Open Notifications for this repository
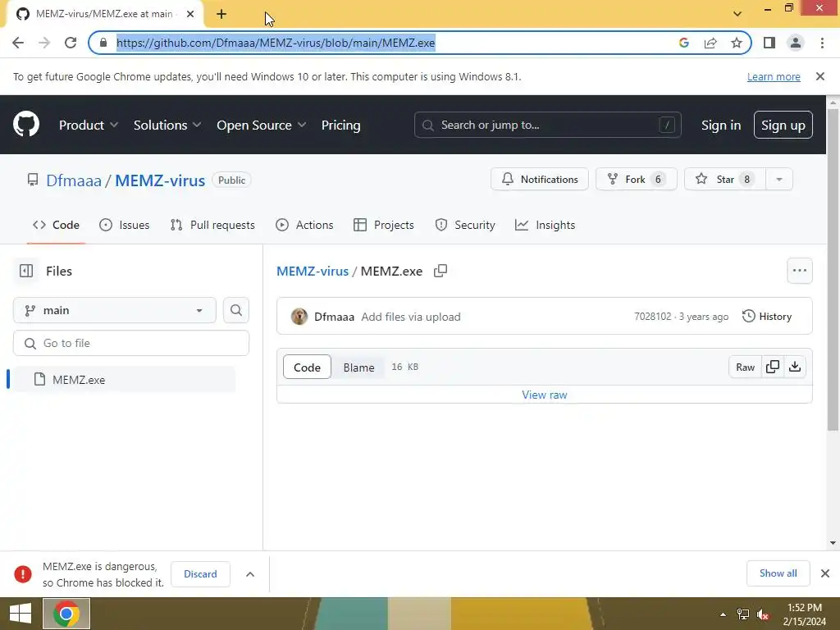The width and height of the screenshot is (840, 630). pyautogui.click(x=540, y=180)
